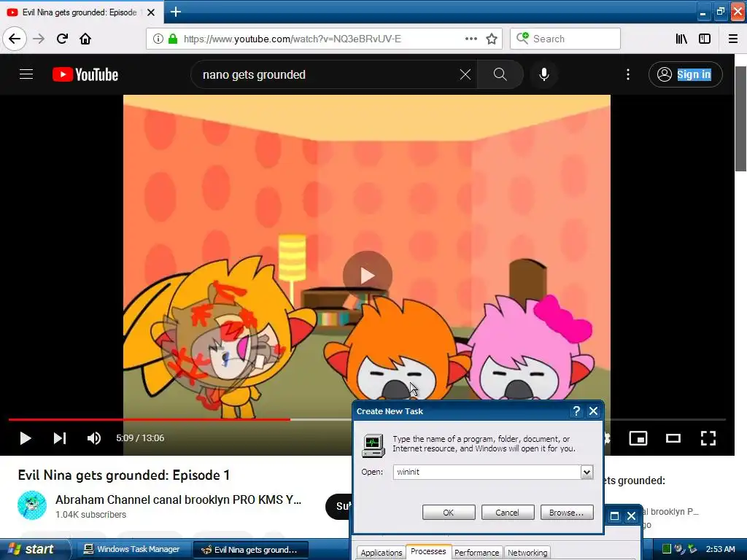Select the Task Manager Processes tab
The image size is (747, 560).
(x=428, y=551)
